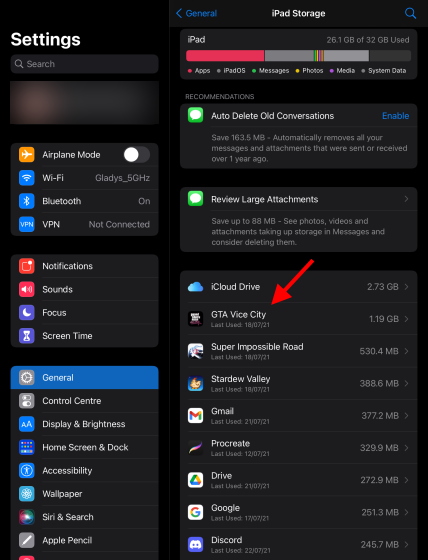Tap the Airplane Mode orange icon
Image resolution: width=428 pixels, height=560 pixels.
(x=26, y=155)
